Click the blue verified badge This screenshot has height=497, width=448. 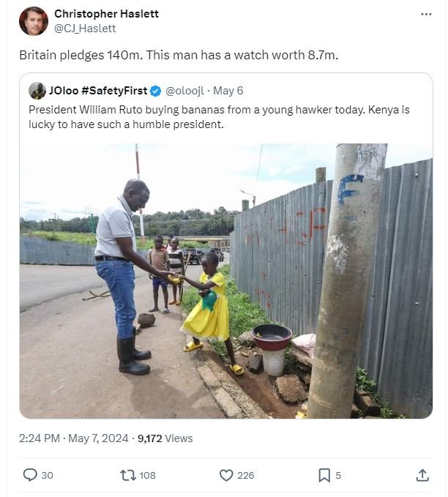155,91
